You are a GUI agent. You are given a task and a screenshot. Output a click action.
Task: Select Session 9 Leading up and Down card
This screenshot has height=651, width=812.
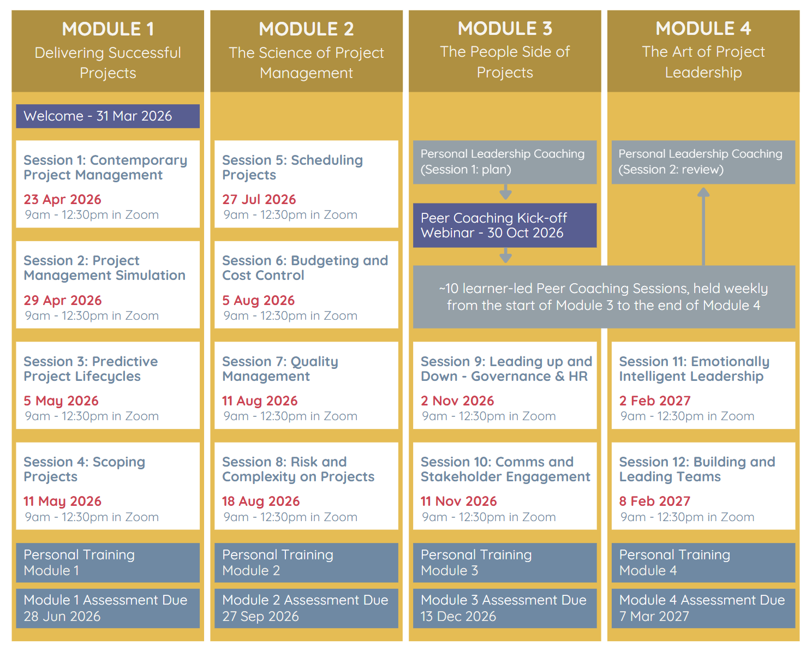(505, 385)
